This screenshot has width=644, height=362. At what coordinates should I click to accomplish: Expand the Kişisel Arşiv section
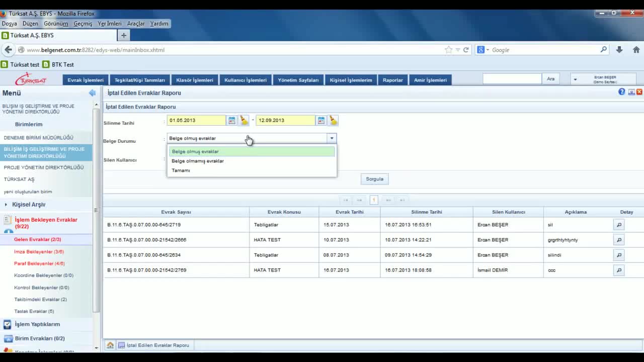coord(29,205)
